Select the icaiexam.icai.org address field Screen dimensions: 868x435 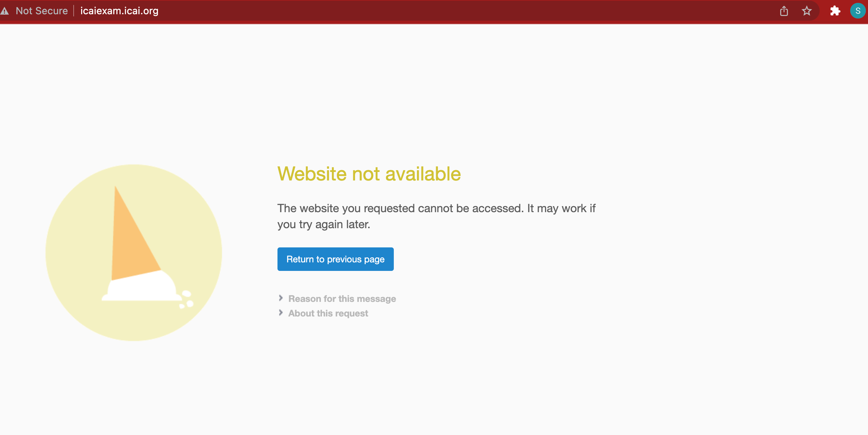(120, 11)
